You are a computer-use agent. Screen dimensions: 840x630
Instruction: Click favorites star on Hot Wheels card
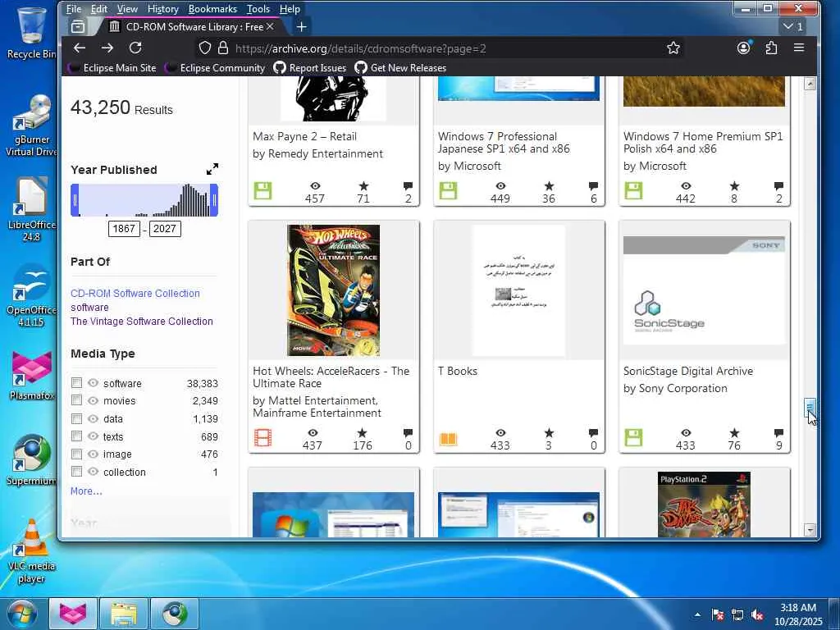[362, 432]
